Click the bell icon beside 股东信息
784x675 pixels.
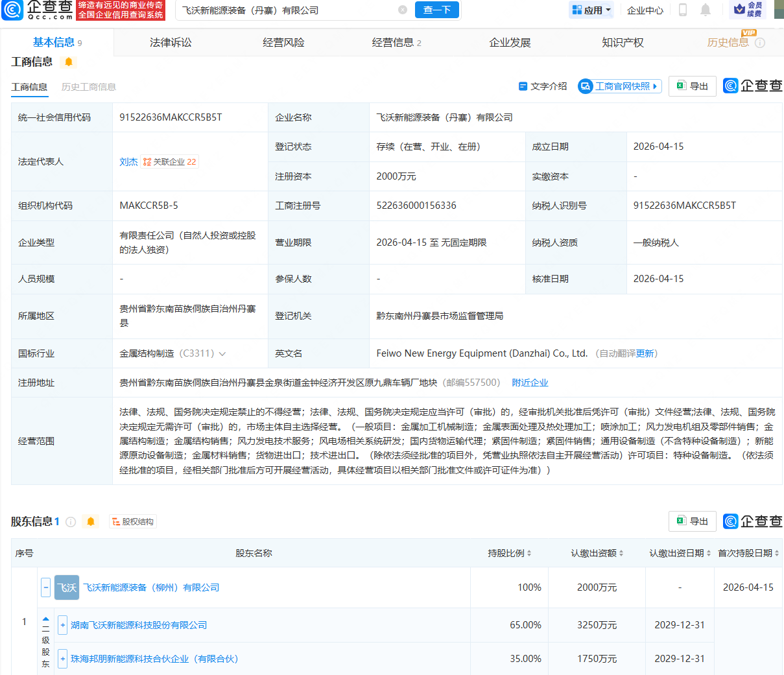[x=91, y=522]
